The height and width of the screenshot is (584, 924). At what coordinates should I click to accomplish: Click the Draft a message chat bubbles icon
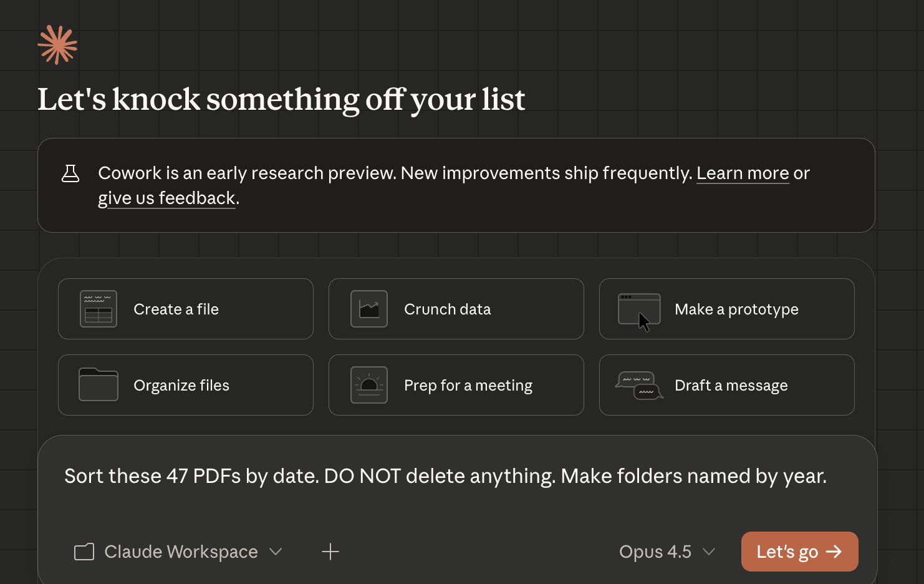639,385
